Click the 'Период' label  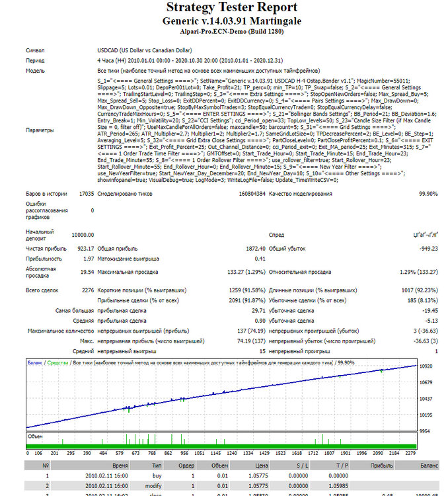pos(35,60)
